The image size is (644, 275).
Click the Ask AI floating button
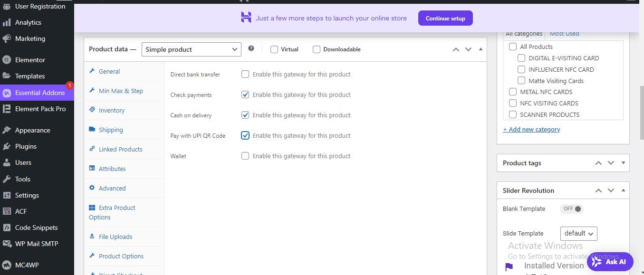[x=610, y=262]
